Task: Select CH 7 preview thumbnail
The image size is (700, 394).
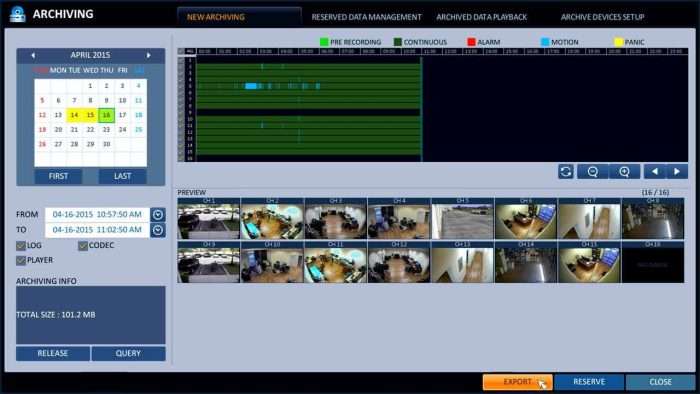Action: pos(589,219)
